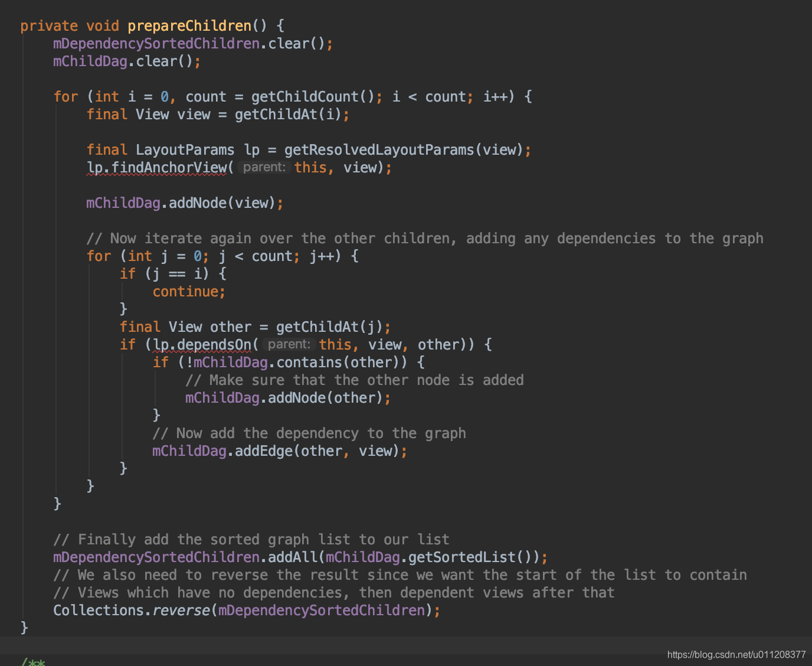Image resolution: width=812 pixels, height=666 pixels.
Task: Click comment 'Make sure that the other node is added'
Action: tap(355, 380)
